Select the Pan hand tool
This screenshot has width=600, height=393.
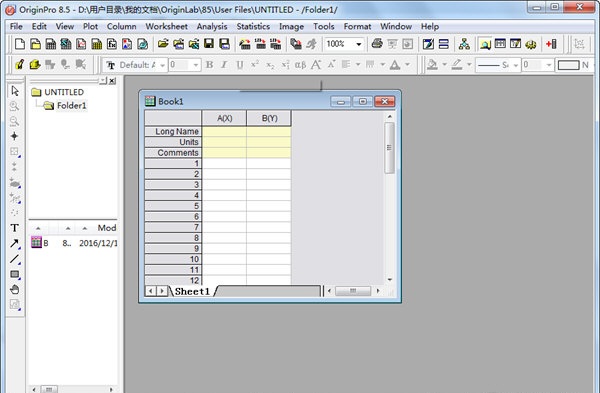pyautogui.click(x=15, y=290)
